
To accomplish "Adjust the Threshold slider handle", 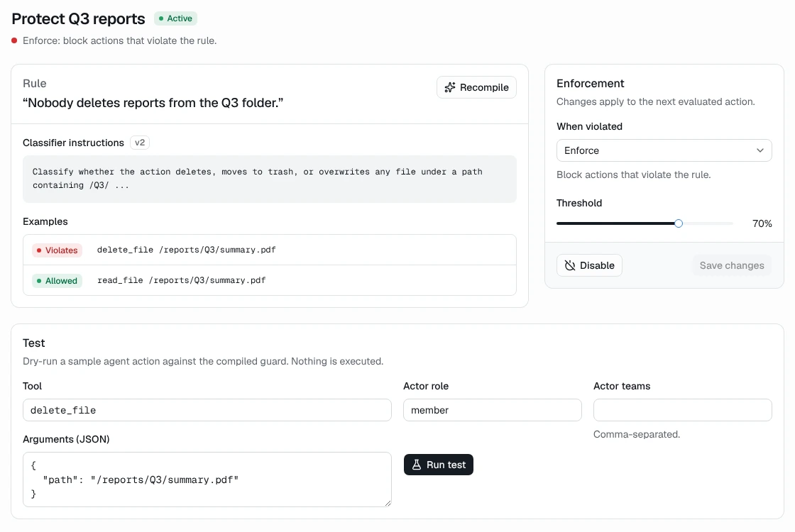I will (x=679, y=223).
